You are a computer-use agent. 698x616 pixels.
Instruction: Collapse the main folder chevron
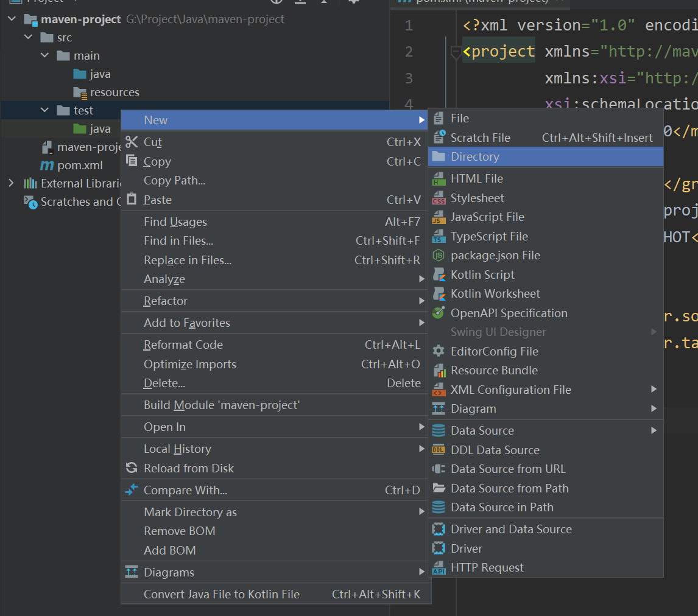click(x=45, y=55)
